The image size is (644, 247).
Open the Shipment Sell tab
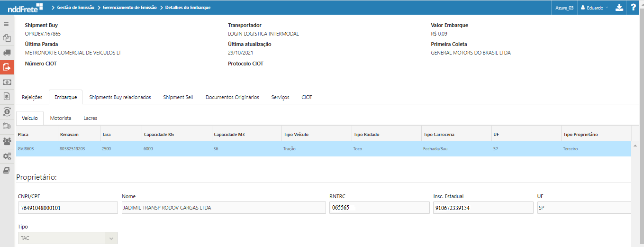coord(178,97)
